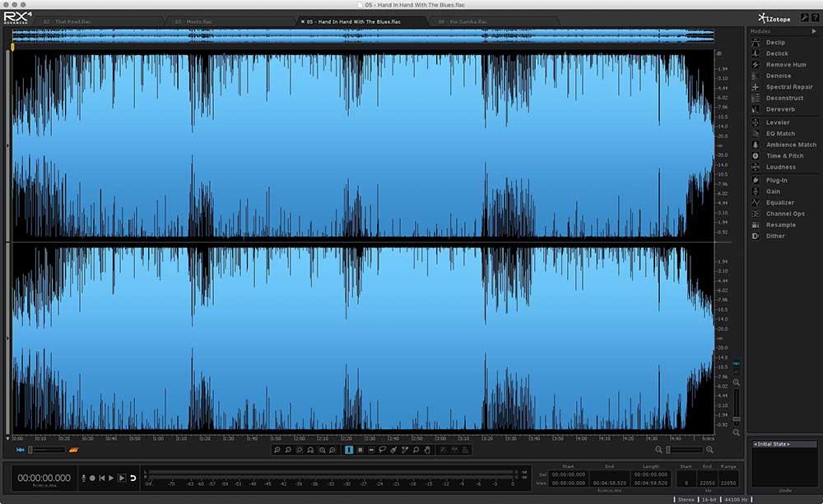Open the Declip module
The width and height of the screenshot is (823, 504).
coord(775,43)
